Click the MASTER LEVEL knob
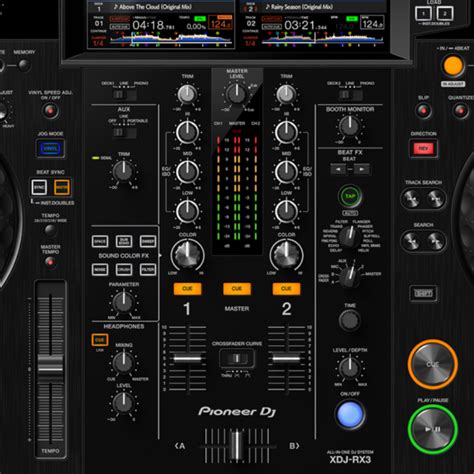474x474 pixels. [236, 94]
